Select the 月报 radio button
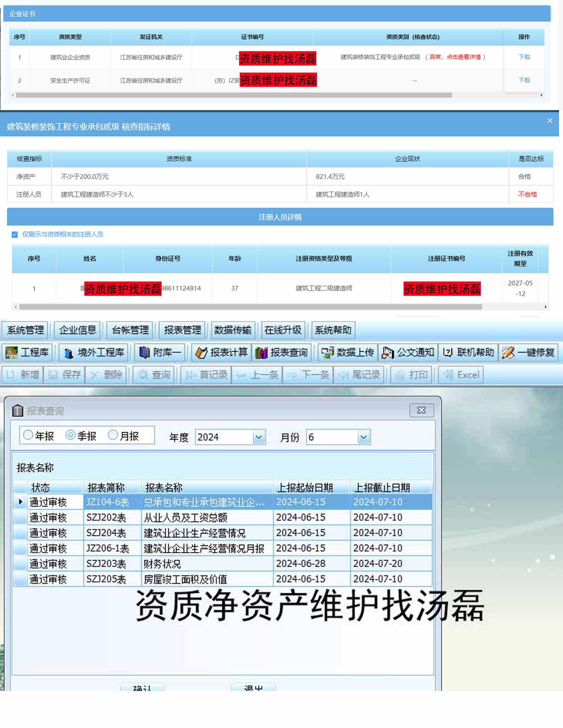 (x=113, y=435)
